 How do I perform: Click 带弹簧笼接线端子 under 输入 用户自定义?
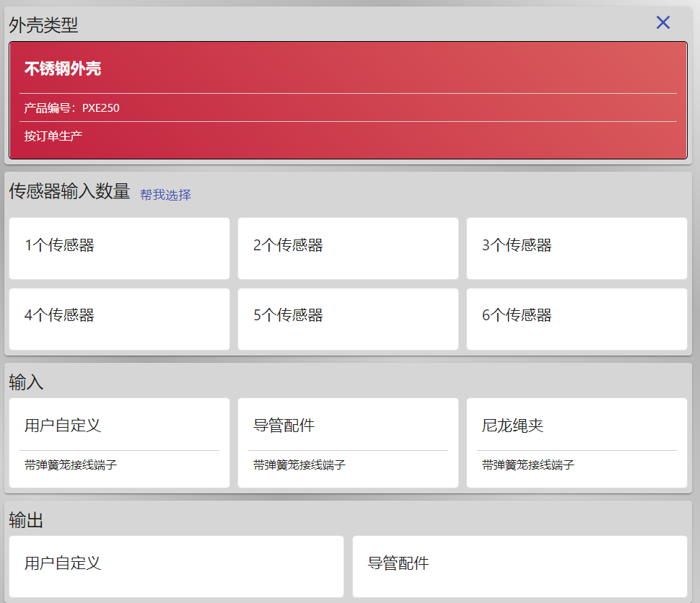[71, 465]
